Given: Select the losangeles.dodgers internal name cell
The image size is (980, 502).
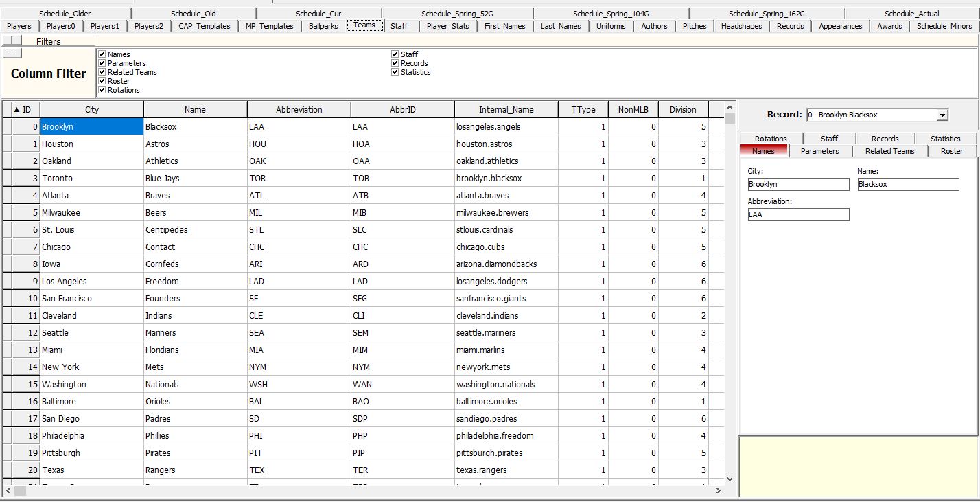Looking at the screenshot, I should [x=506, y=282].
